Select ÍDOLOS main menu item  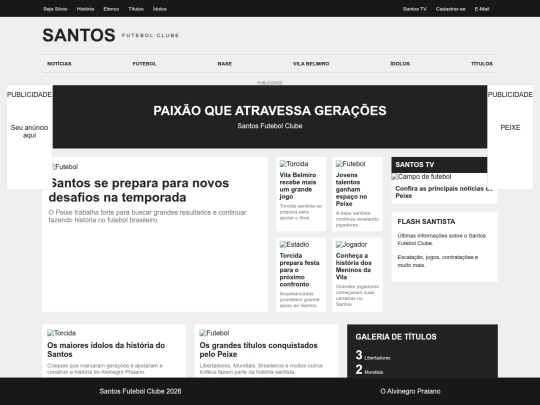[x=400, y=64]
